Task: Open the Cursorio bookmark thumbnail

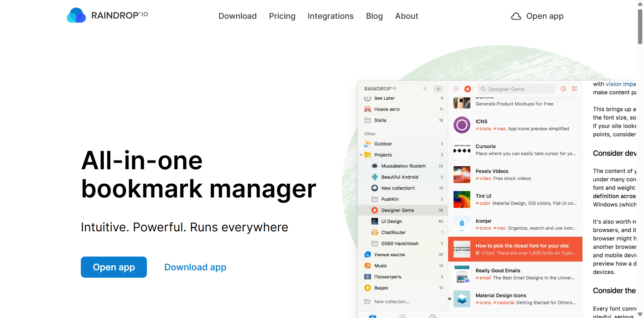Action: (x=462, y=150)
